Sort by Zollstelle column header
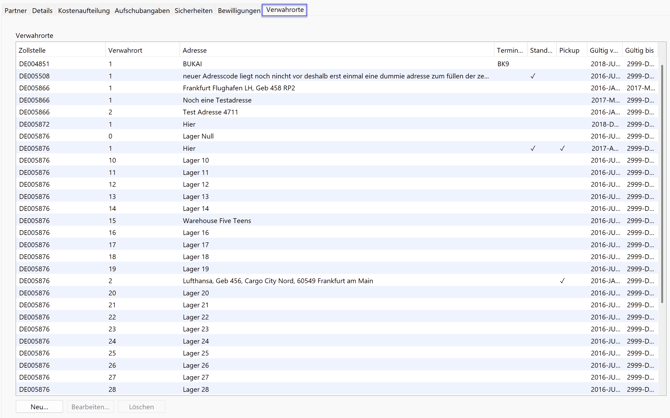Image resolution: width=670 pixels, height=418 pixels. click(x=32, y=50)
